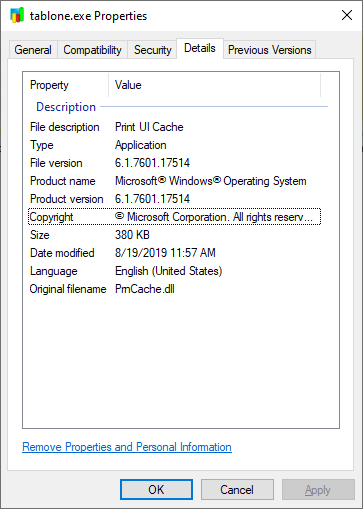Select the File version row label
This screenshot has height=509, width=363.
[56, 163]
